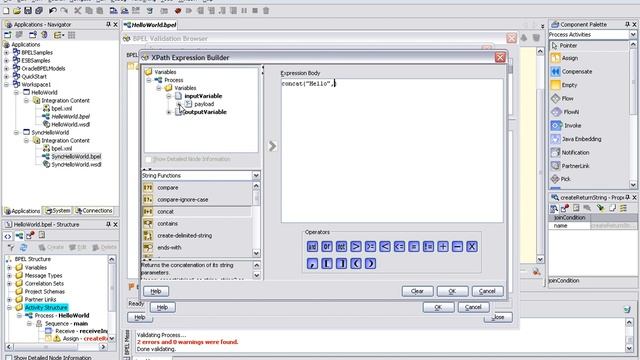
Task: Select the Invoke activity in Component Palette
Action: (572, 126)
